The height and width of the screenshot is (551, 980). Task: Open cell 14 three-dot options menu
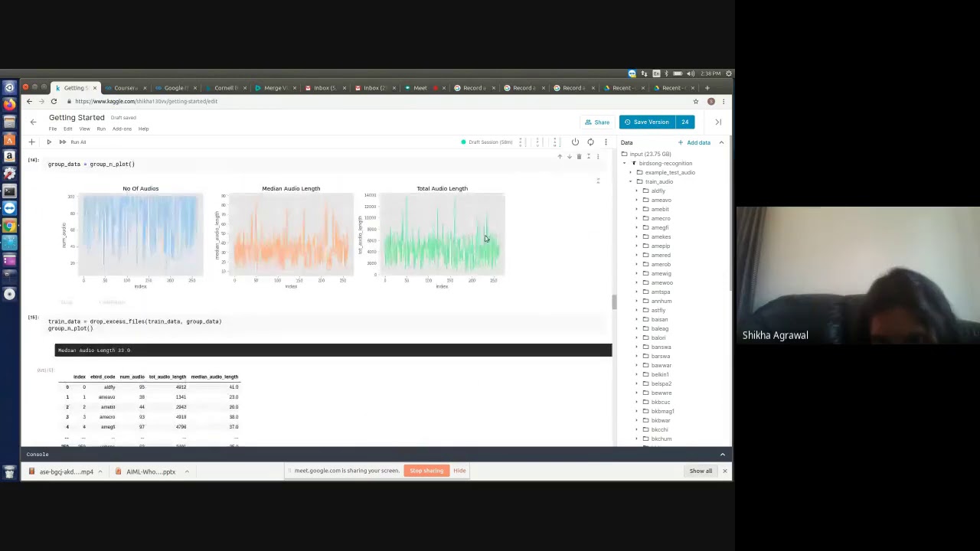tap(598, 157)
